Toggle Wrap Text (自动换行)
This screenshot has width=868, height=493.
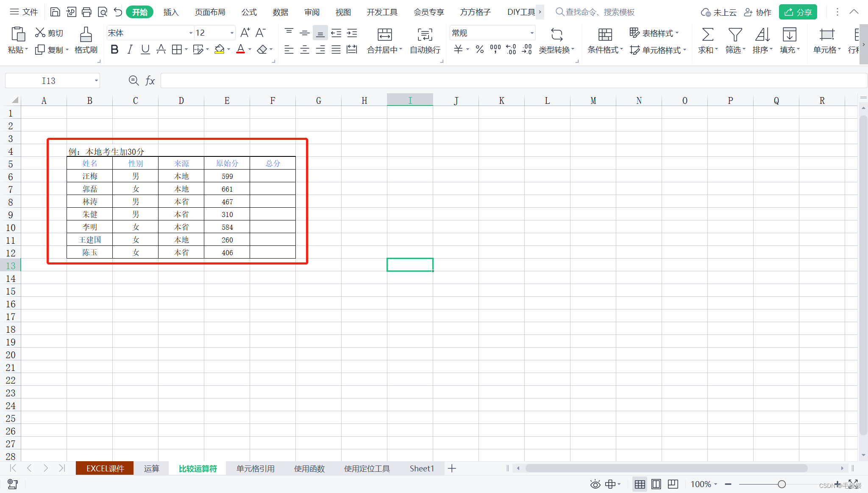coord(425,41)
